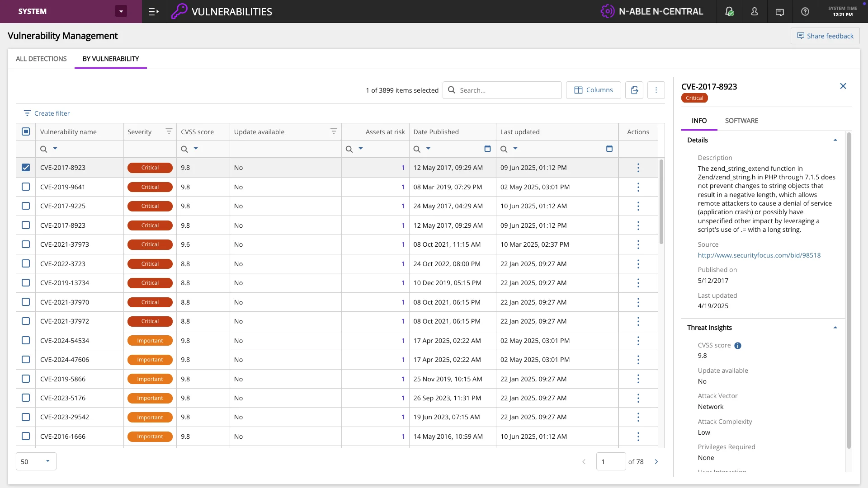868x488 pixels.
Task: Open the securityfocus.com source link
Action: pyautogui.click(x=759, y=255)
